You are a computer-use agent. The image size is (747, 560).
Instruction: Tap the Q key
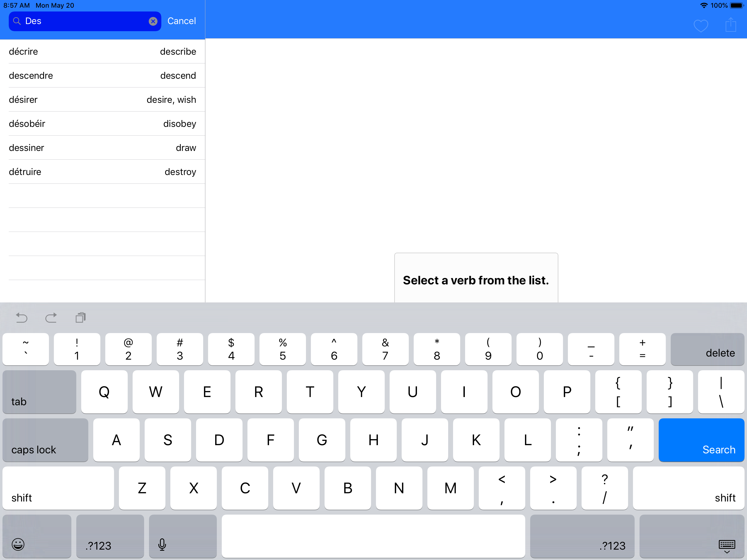(104, 392)
